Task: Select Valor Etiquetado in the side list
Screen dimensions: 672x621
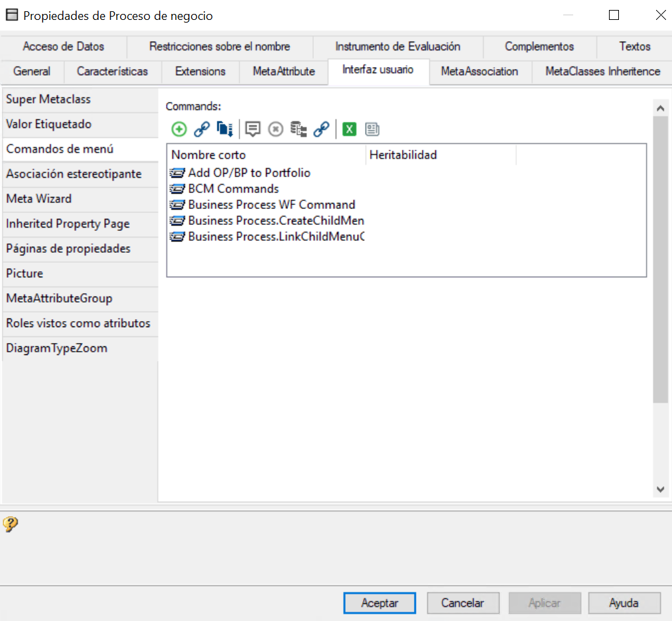Action: (x=80, y=124)
